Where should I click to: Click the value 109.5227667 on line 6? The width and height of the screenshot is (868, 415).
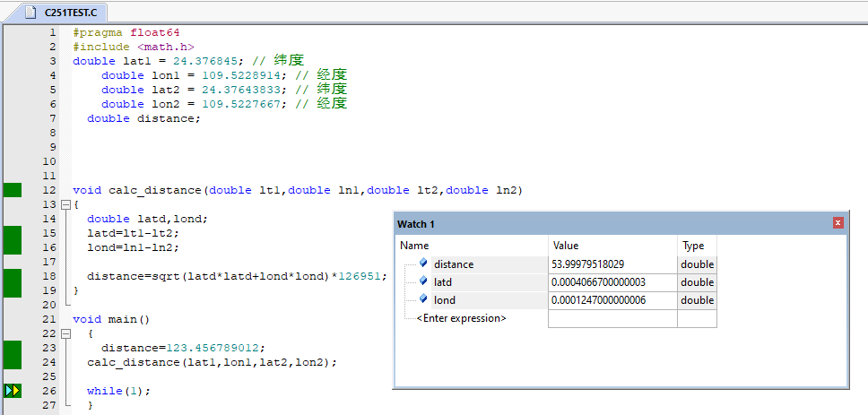[x=241, y=104]
